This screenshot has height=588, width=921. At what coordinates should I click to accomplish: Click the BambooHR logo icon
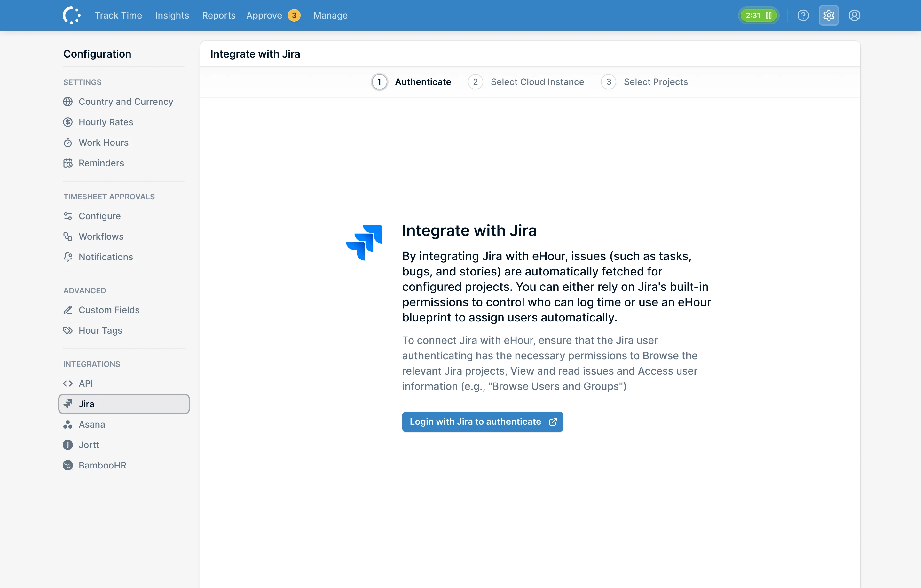click(x=68, y=465)
